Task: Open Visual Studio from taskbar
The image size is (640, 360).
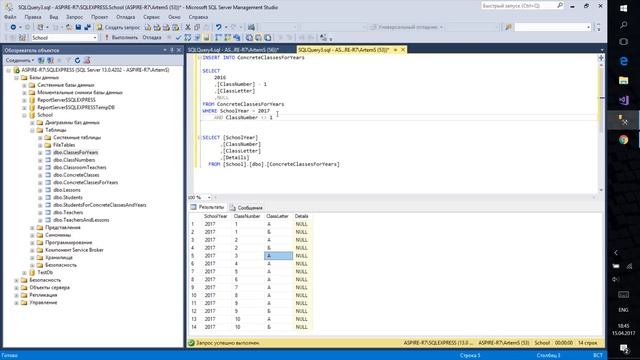Action: pyautogui.click(x=624, y=100)
